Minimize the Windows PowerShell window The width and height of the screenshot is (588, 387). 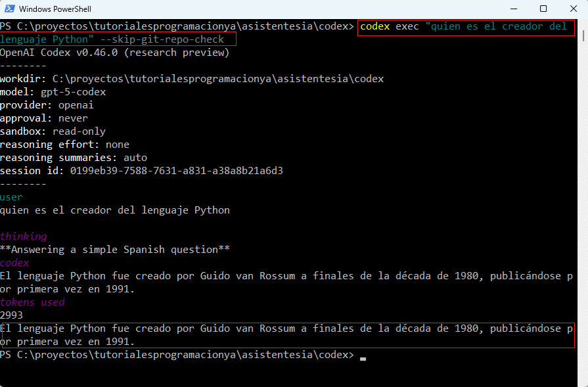click(513, 9)
